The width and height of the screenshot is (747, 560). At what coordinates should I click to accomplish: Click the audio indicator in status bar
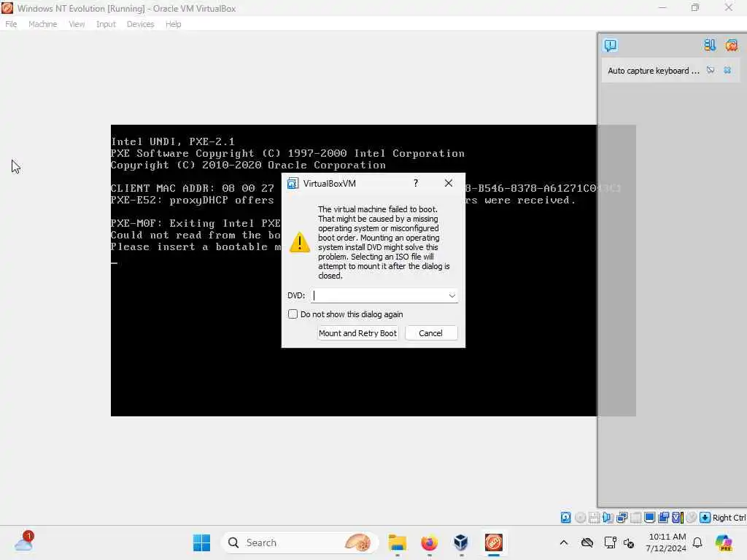coord(608,518)
